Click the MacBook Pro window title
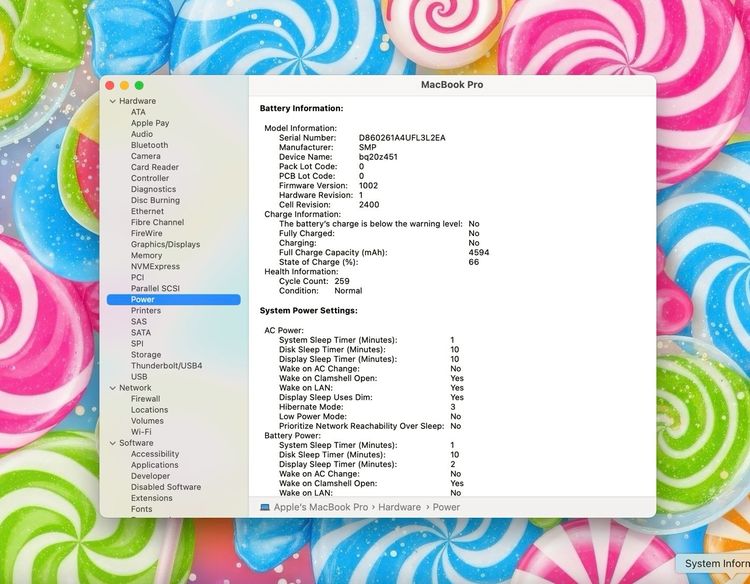 452,85
